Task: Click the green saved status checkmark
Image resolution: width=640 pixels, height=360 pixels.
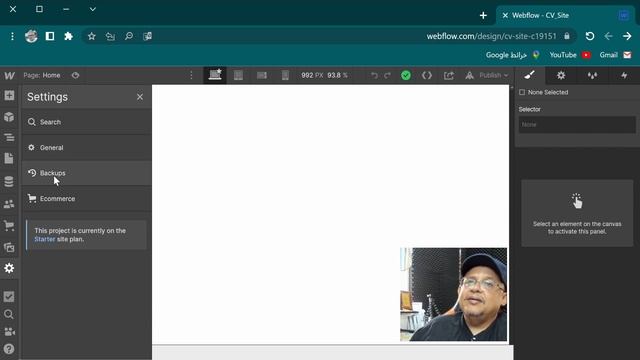Action: 406,75
